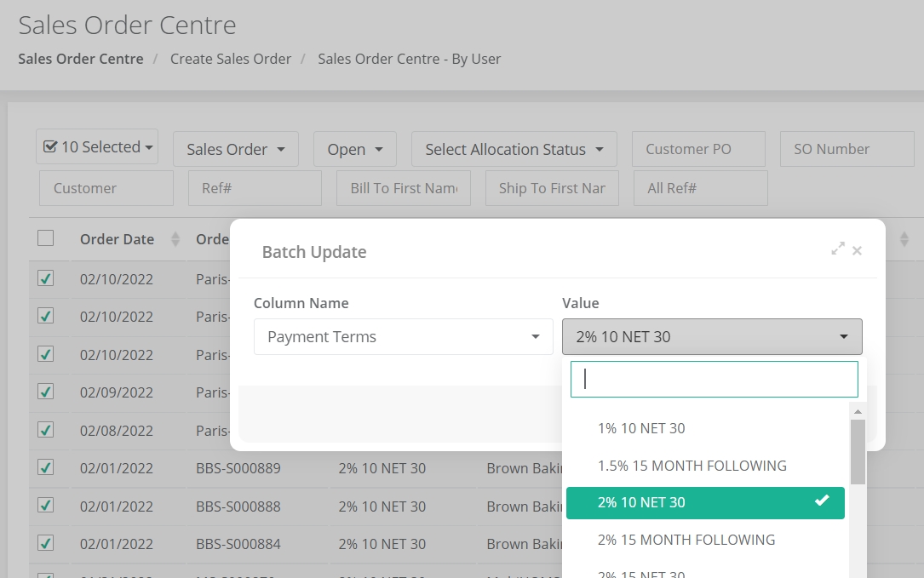The height and width of the screenshot is (578, 924).
Task: Click the Customer filter field
Action: (x=106, y=188)
